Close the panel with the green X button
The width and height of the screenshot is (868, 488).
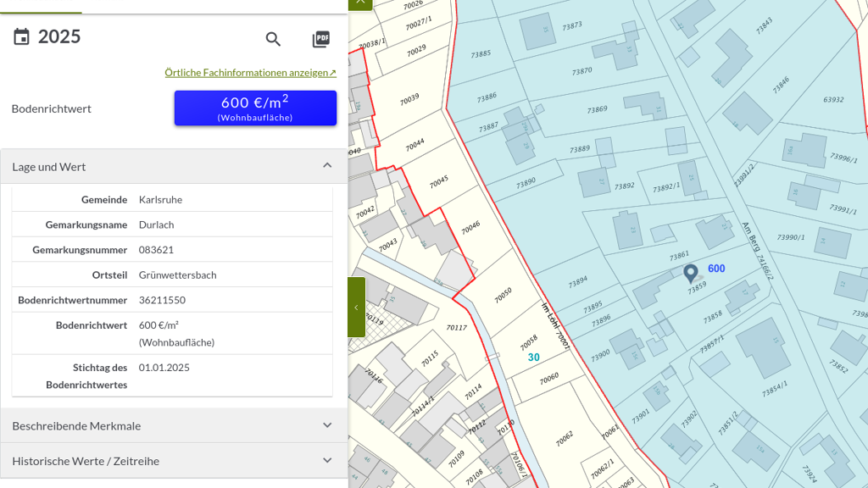pyautogui.click(x=360, y=3)
